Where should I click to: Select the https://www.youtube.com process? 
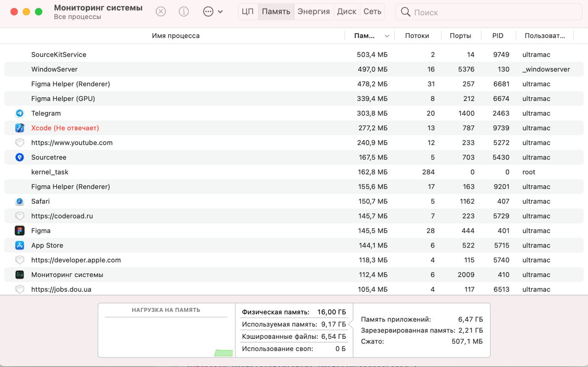[72, 142]
